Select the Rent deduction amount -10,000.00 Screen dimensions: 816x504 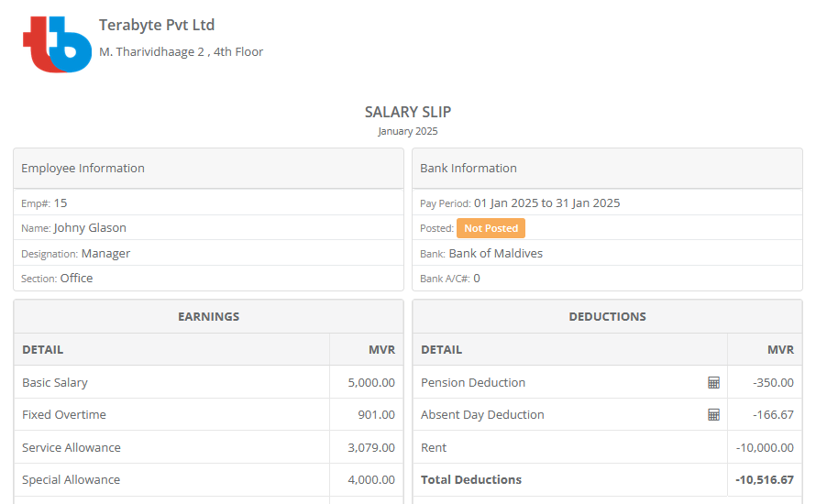[765, 448]
